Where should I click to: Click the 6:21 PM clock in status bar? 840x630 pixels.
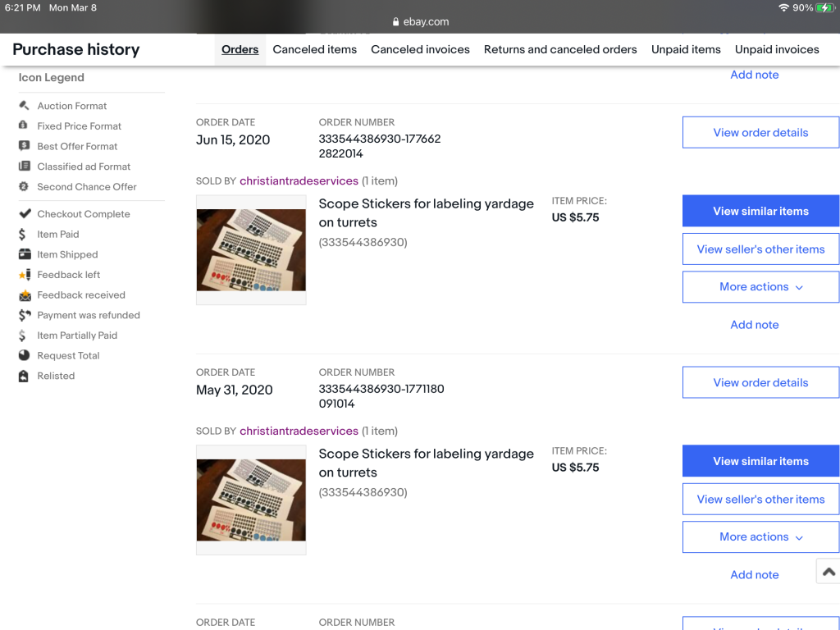22,7
